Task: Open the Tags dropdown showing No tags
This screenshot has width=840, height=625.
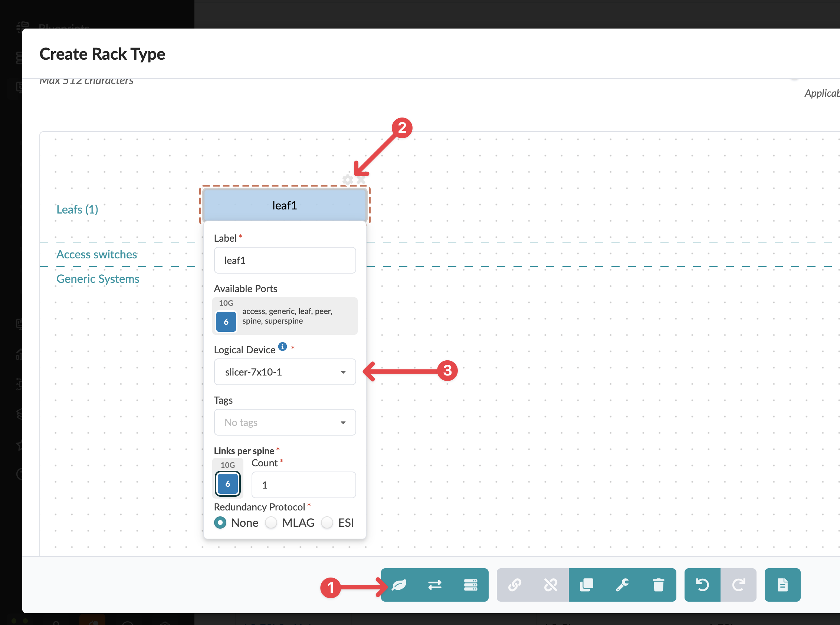Action: (x=285, y=422)
